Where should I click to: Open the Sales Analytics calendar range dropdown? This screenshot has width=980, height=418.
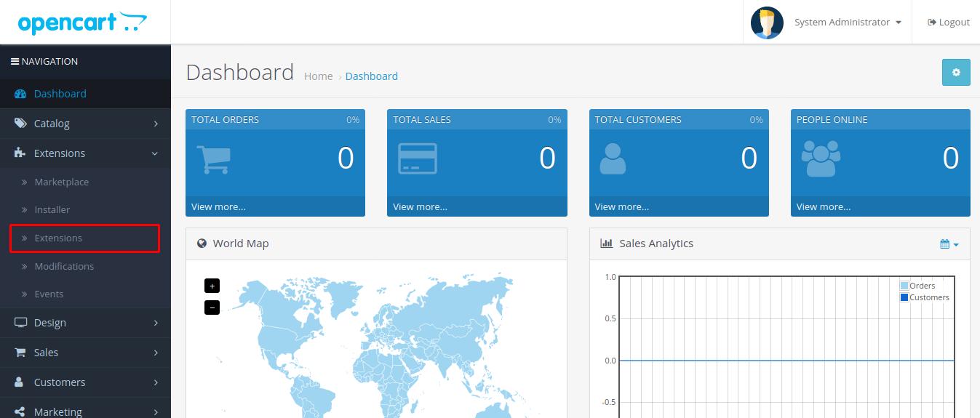point(949,244)
